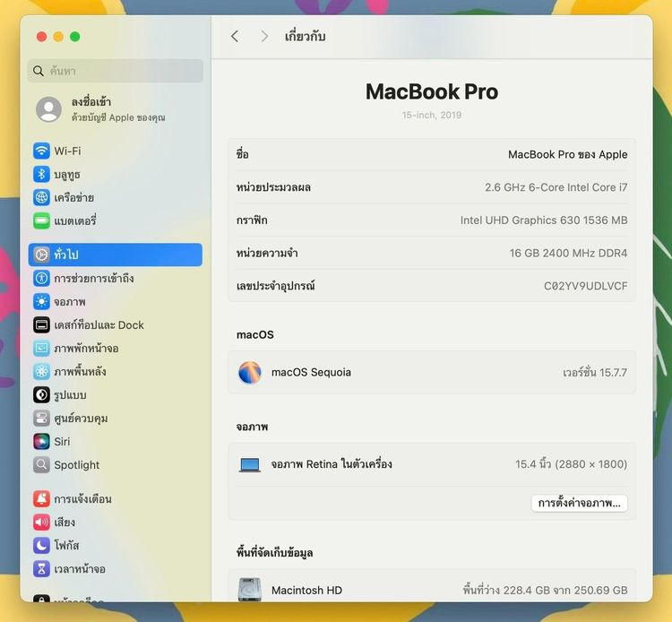
Task: Open the Siri sidebar icon
Action: click(41, 442)
